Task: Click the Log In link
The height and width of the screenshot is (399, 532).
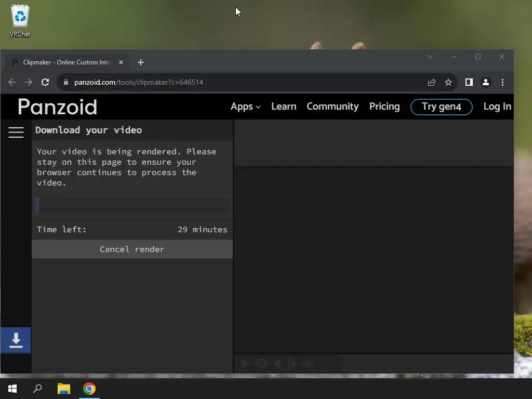Action: (x=497, y=107)
